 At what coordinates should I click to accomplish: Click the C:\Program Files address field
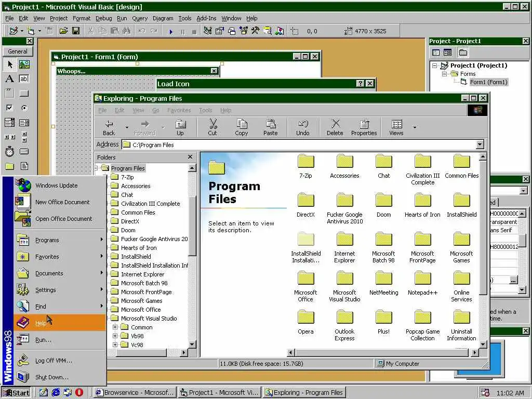tap(299, 144)
